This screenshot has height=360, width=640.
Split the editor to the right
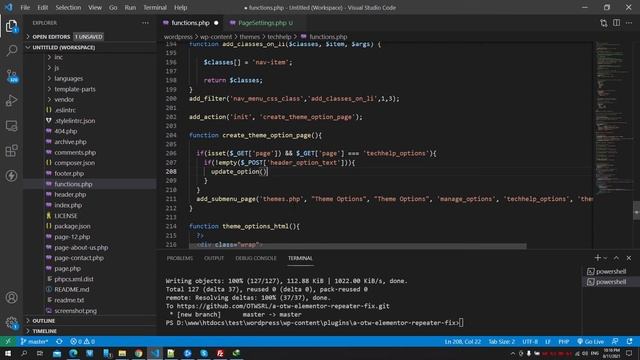coord(616,23)
